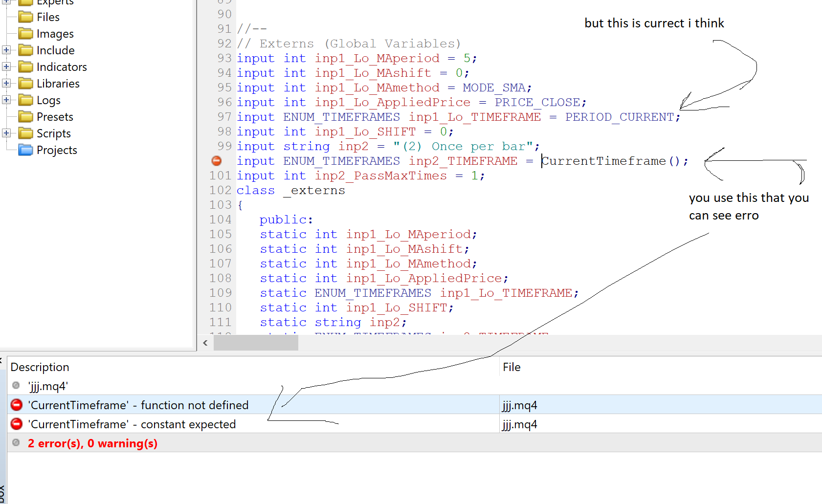
Task: Select the Images item in navigator tree
Action: 55,34
